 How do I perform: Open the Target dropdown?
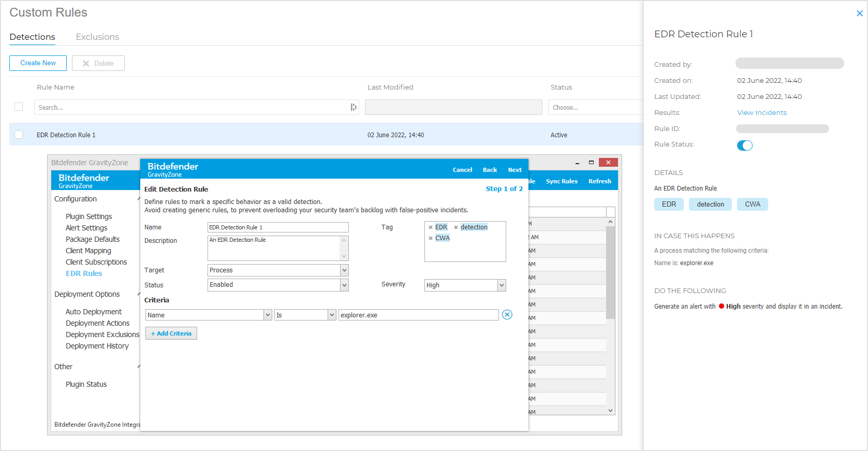point(344,270)
